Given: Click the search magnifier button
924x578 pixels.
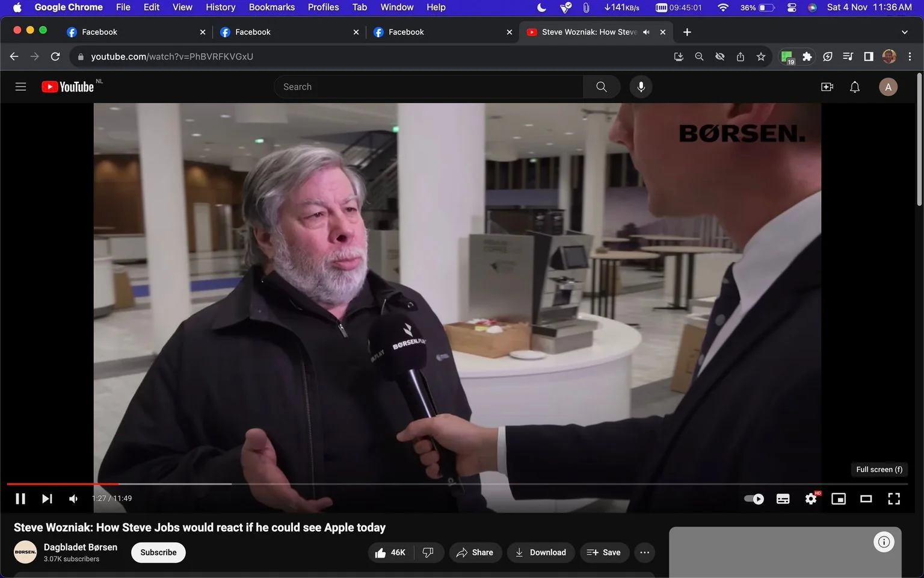Looking at the screenshot, I should pos(601,87).
